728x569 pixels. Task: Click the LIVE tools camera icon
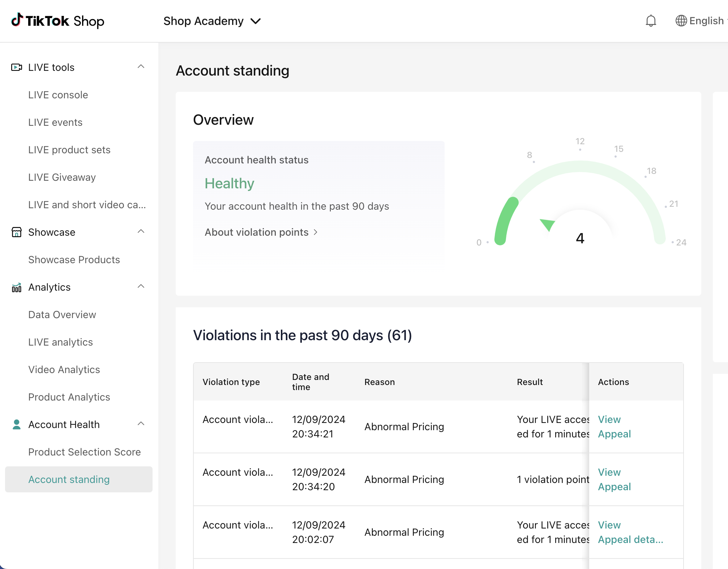(x=17, y=67)
